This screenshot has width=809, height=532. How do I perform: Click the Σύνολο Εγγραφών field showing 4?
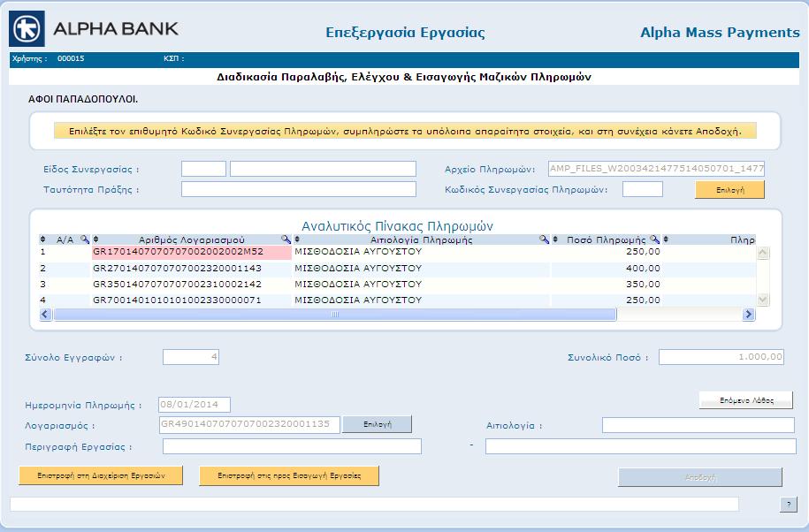(191, 357)
